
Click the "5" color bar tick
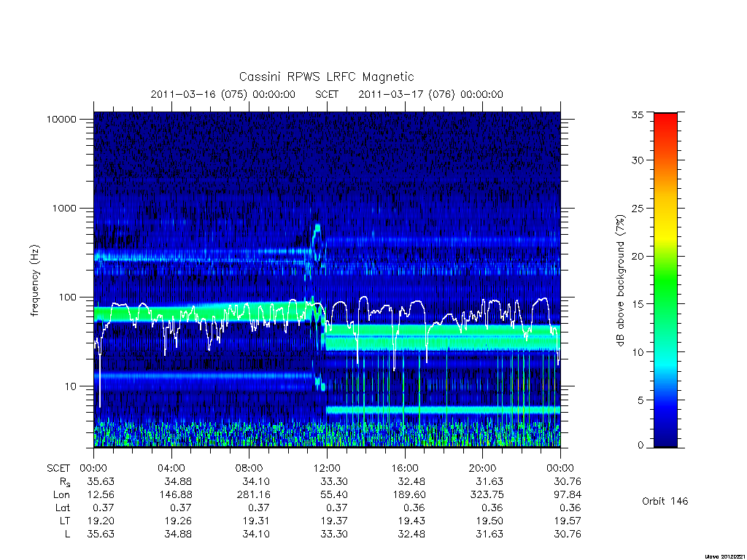(x=640, y=400)
